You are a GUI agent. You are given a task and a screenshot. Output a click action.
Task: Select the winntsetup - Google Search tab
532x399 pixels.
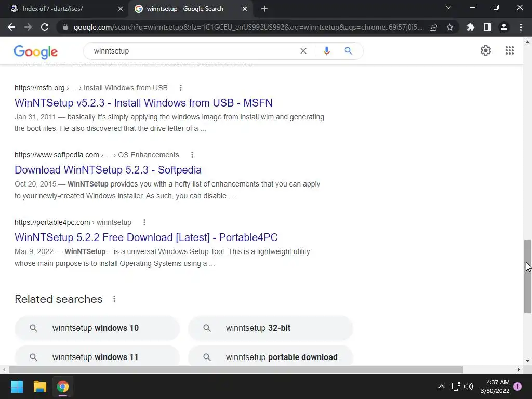[191, 9]
